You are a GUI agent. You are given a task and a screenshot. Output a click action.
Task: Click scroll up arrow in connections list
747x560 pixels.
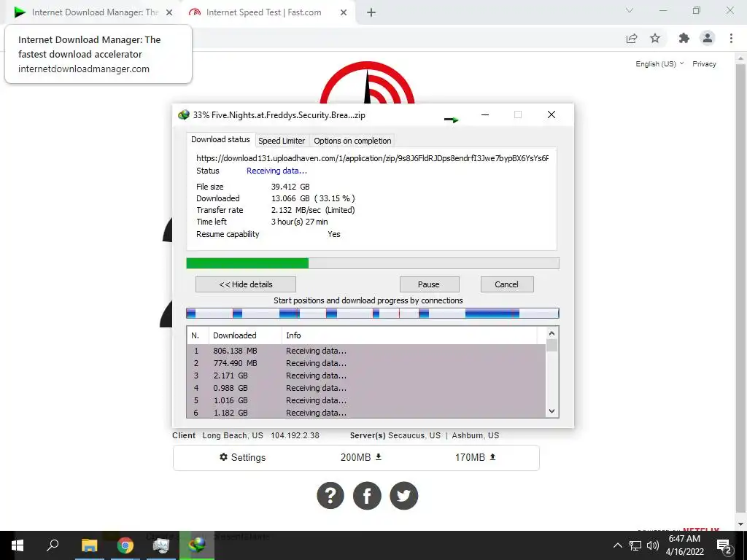551,333
